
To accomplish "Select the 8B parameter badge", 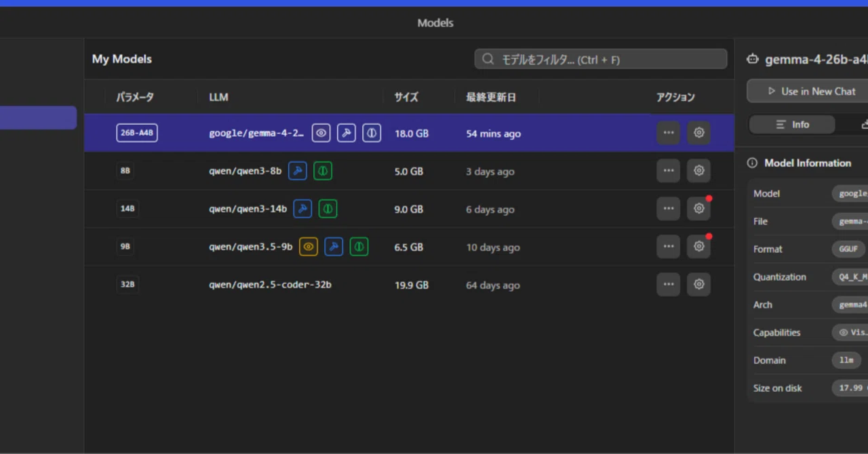I will [x=125, y=171].
